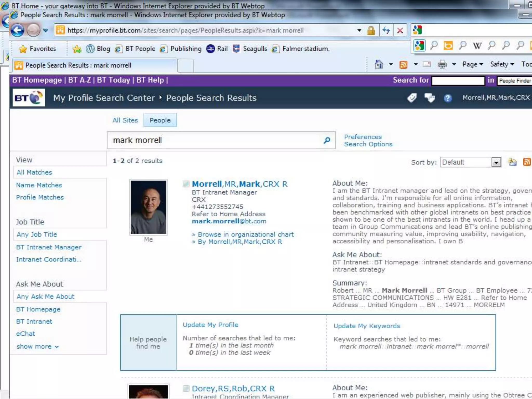This screenshot has height=399, width=532.
Task: Expand the Print dropdown arrow
Action: [x=454, y=64]
